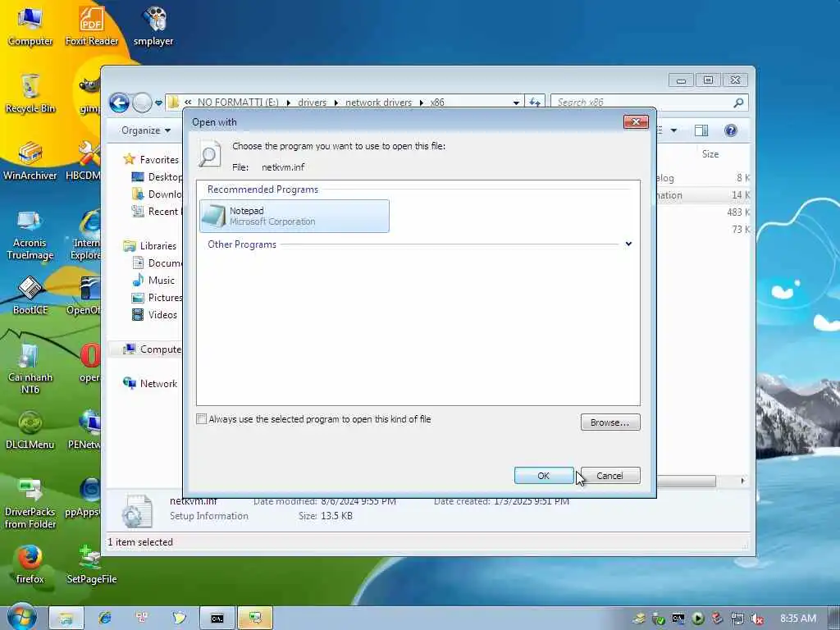The height and width of the screenshot is (630, 840).
Task: Refresh the Explorer folder view
Action: [535, 102]
